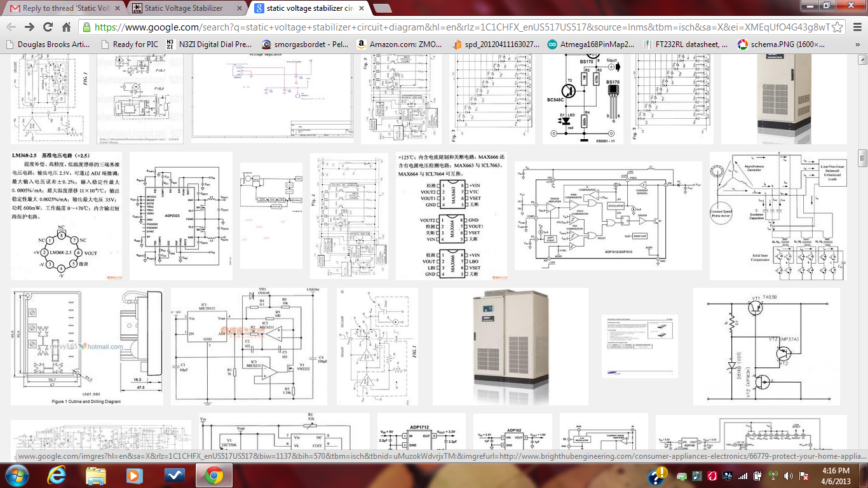Close the 'Reply to thread' Gmail tab
The width and height of the screenshot is (868, 488).
point(117,8)
